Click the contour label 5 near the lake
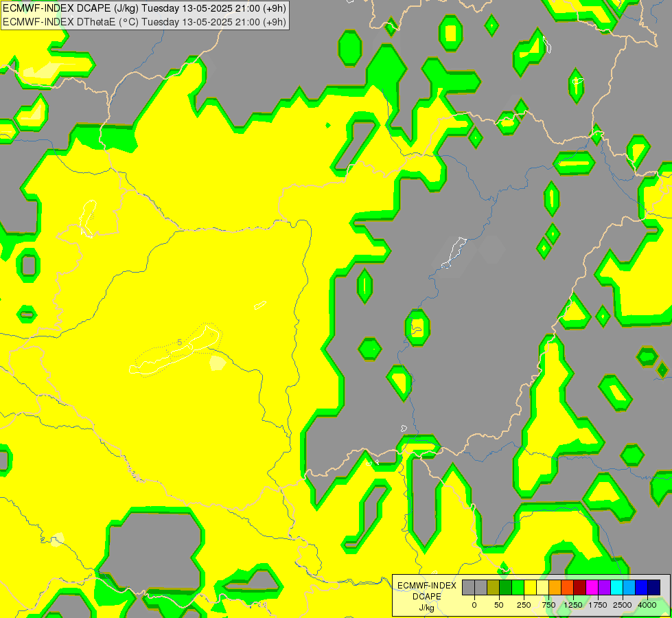This screenshot has width=672, height=618. pyautogui.click(x=180, y=342)
